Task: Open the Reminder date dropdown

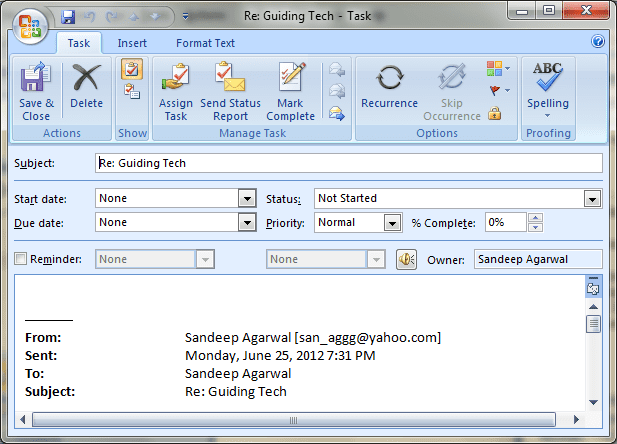Action: point(205,259)
